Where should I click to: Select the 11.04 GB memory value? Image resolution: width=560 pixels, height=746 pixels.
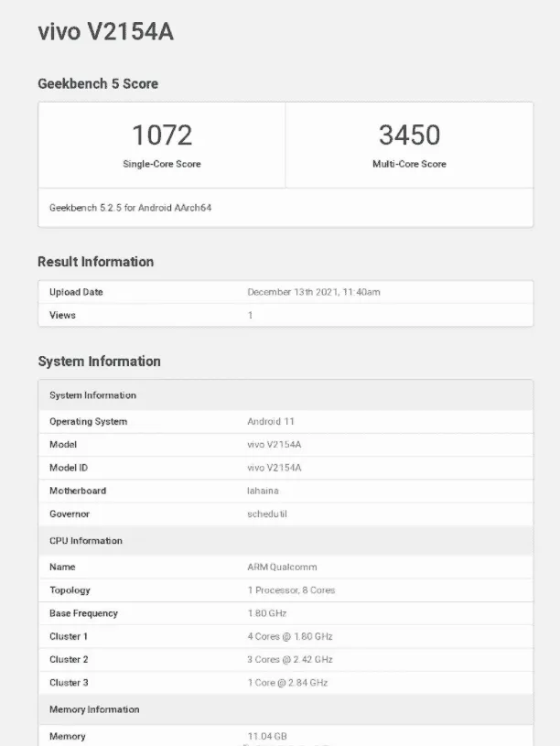pos(267,737)
